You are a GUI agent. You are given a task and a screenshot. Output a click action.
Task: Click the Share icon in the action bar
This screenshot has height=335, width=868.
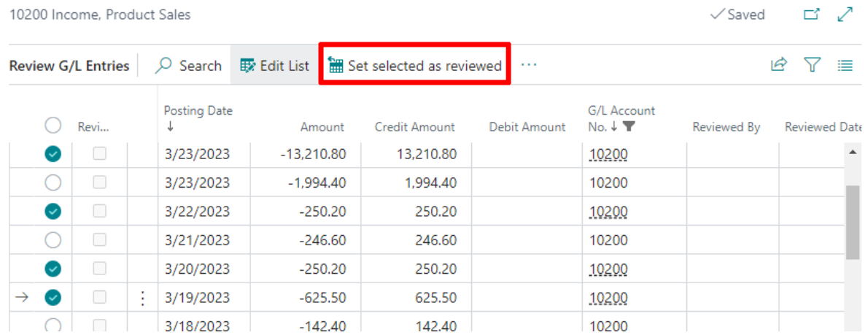[779, 66]
